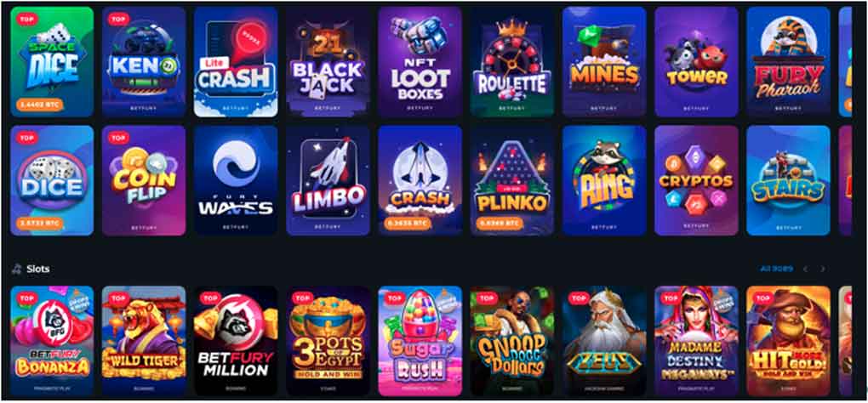Open the Space Dice game tile
868x403 pixels.
[52, 61]
